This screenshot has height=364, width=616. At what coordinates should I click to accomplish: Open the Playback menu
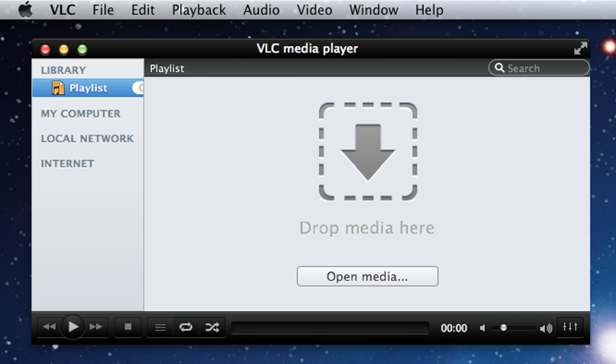coord(199,10)
